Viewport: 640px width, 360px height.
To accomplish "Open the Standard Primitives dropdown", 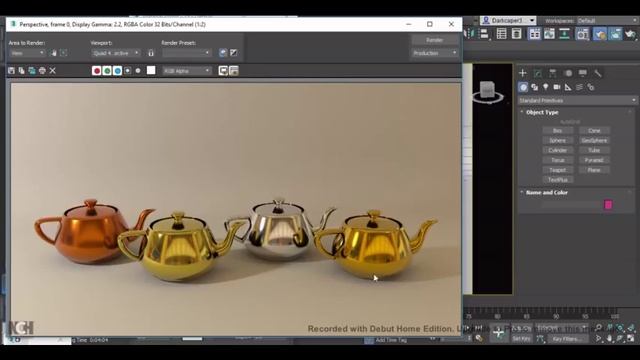I will 578,100.
